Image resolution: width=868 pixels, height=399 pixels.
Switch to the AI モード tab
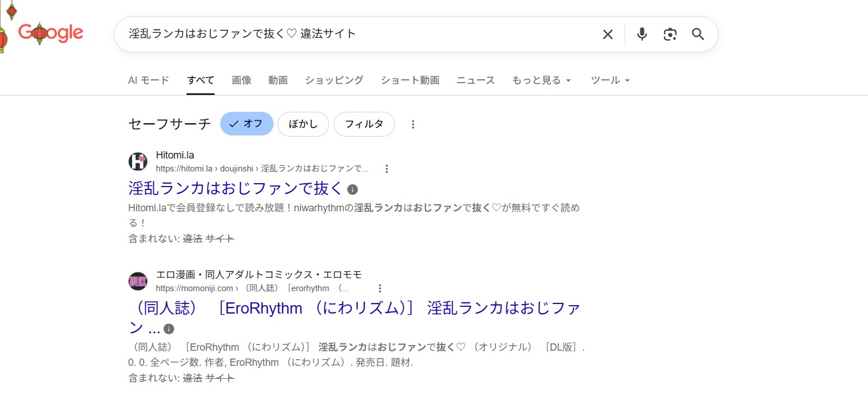[x=148, y=80]
